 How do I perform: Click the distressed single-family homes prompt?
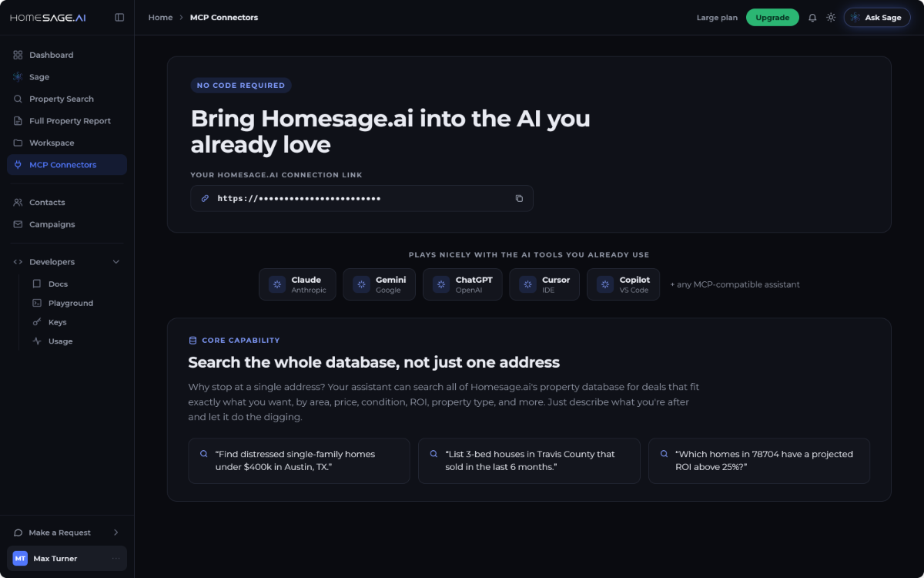pos(299,461)
